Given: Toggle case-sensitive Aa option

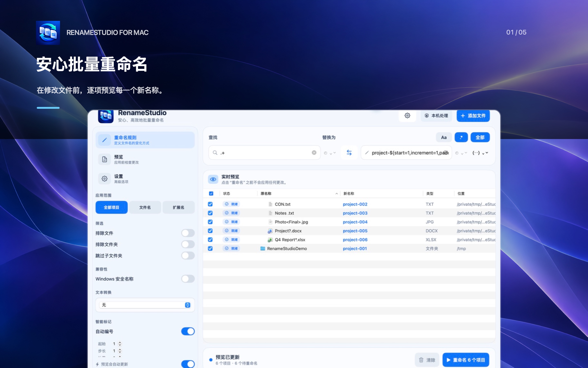Looking at the screenshot, I should [x=444, y=137].
